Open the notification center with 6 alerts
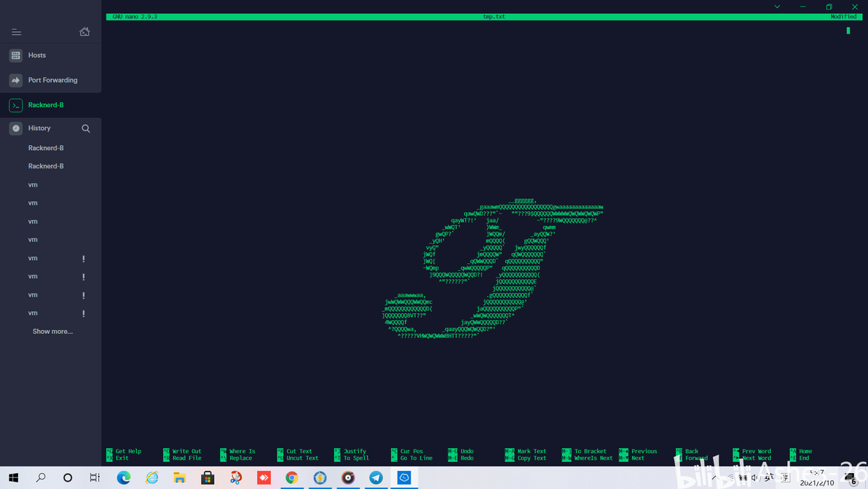The image size is (868, 489). click(x=851, y=479)
